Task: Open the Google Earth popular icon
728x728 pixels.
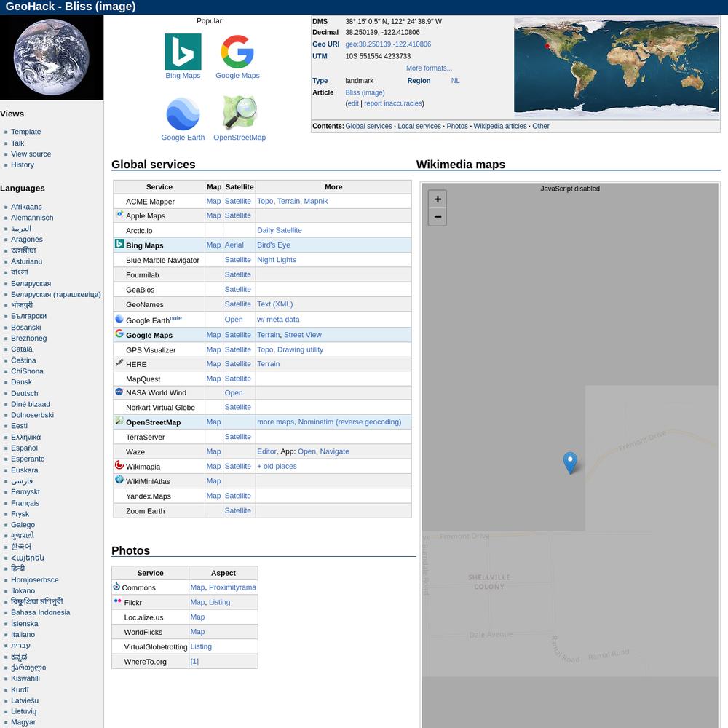Action: click(x=183, y=114)
